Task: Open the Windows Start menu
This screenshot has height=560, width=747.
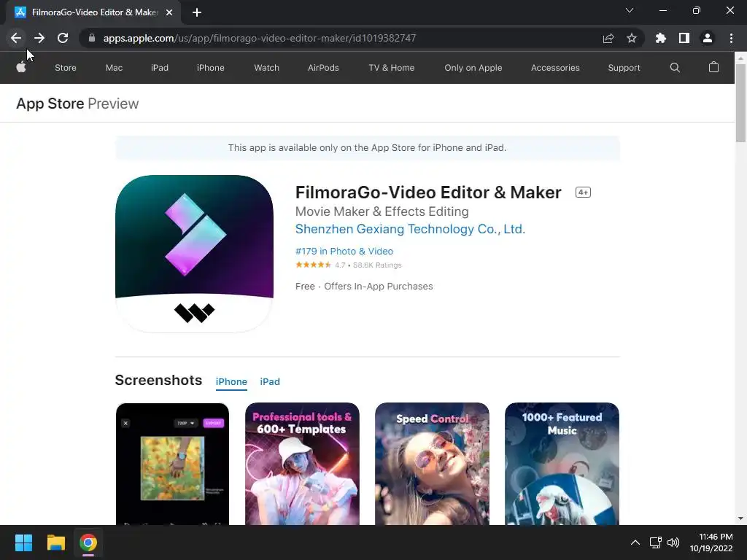Action: (x=23, y=542)
